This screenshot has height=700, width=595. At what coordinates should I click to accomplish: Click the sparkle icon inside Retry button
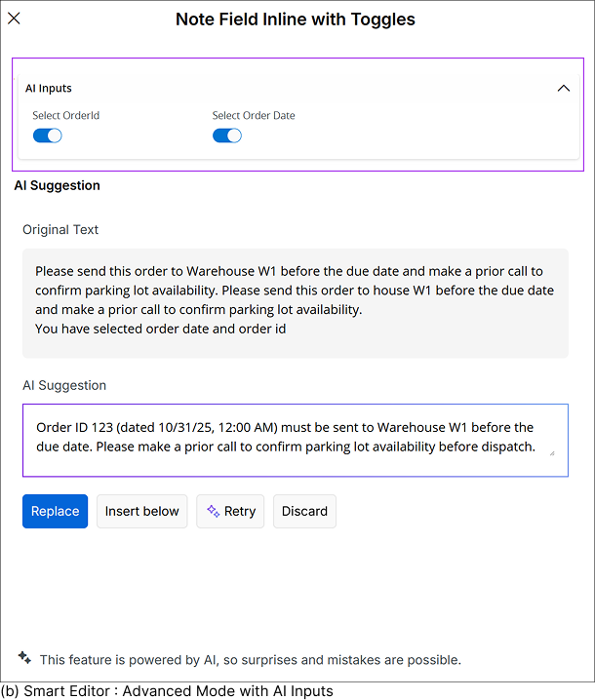(x=213, y=511)
